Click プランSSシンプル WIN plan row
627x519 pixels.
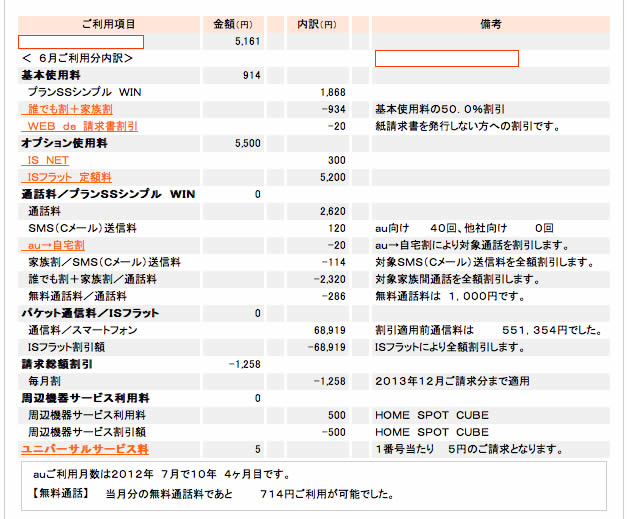click(84, 92)
